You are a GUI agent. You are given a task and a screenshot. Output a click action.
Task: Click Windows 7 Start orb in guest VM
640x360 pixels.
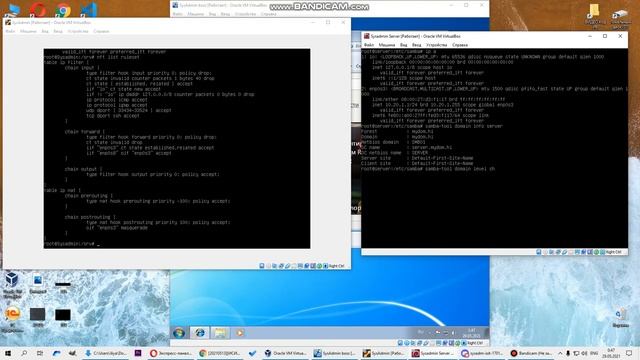tap(179, 333)
